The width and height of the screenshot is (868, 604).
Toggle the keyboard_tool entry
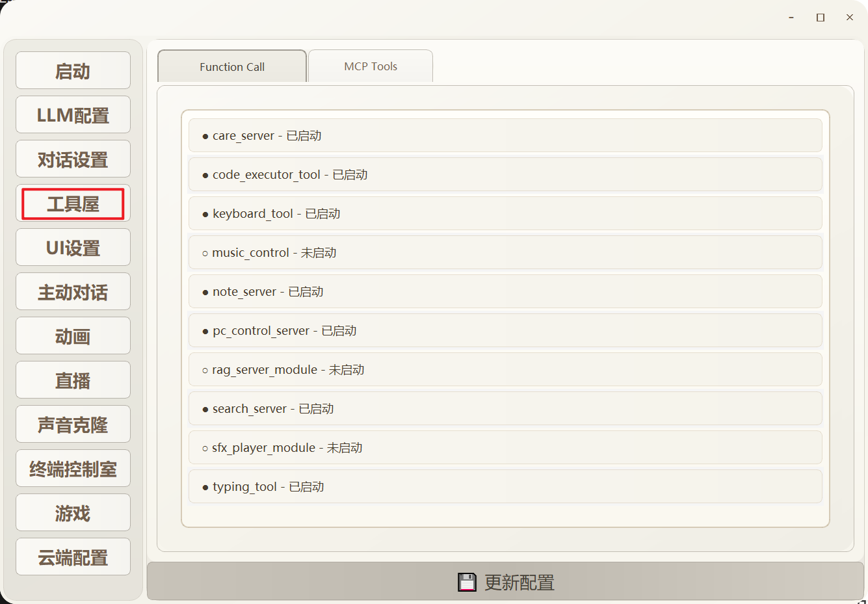tap(505, 214)
